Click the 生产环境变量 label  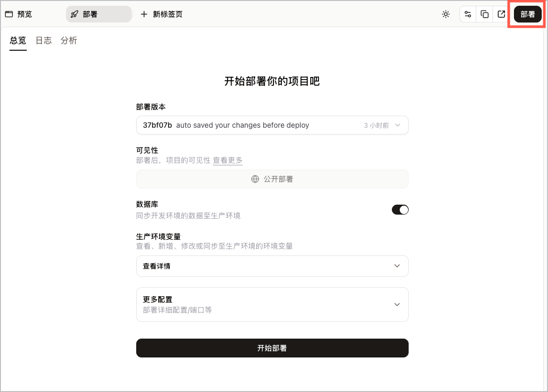[x=158, y=237]
